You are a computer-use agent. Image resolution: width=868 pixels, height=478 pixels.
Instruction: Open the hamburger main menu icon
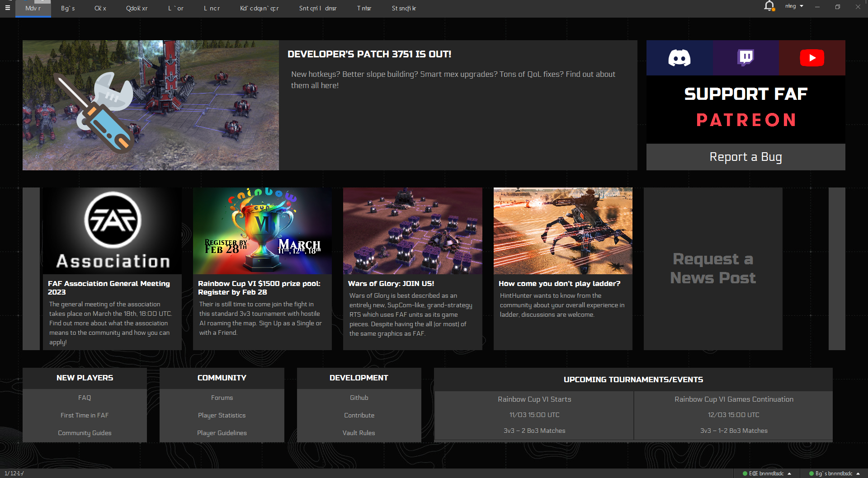[7, 8]
